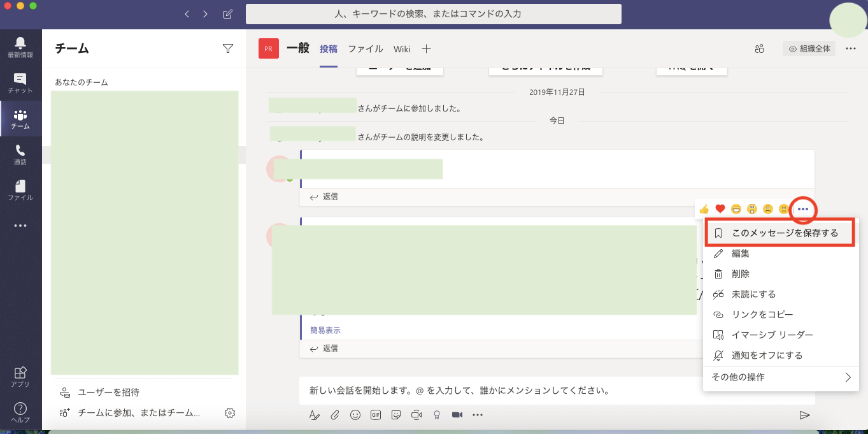Go forward with the right arrow
The image size is (868, 434).
[x=205, y=14]
